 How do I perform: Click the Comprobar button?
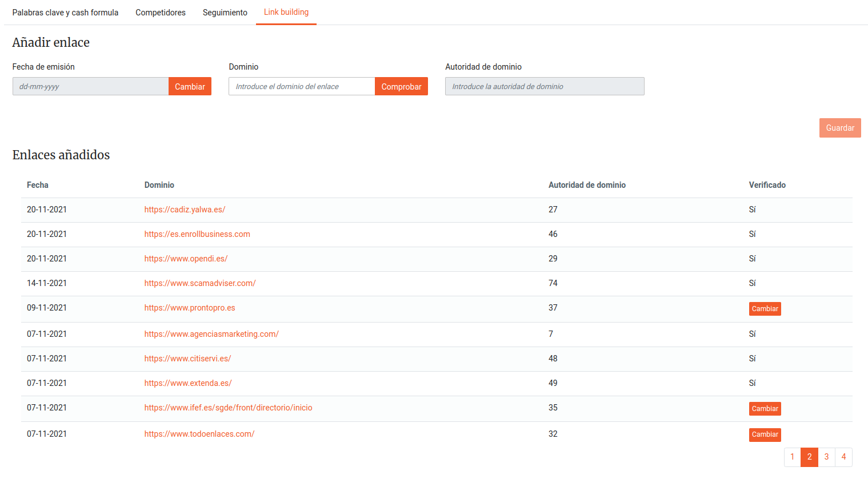coord(401,86)
